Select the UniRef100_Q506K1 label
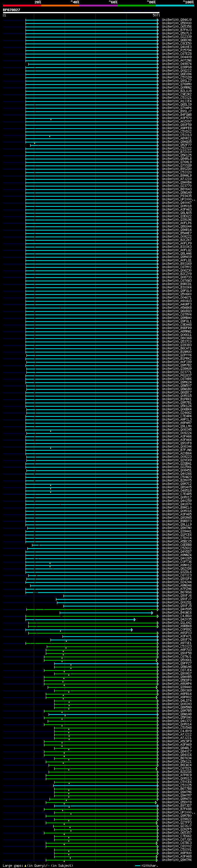Screen dimensions: 197x868 tap(176, 660)
